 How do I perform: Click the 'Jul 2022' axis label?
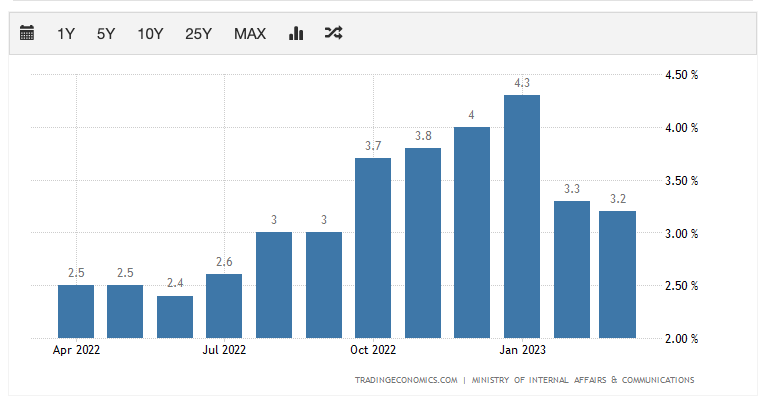tap(224, 350)
